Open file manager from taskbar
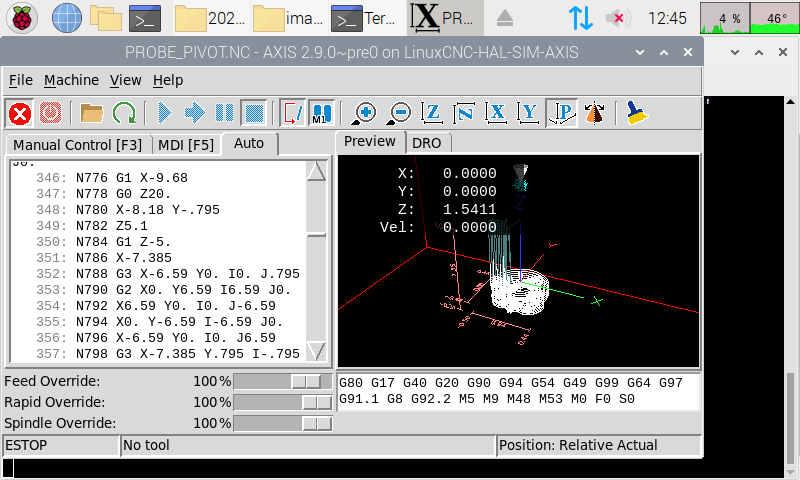Viewport: 800px width, 480px height. [106, 18]
